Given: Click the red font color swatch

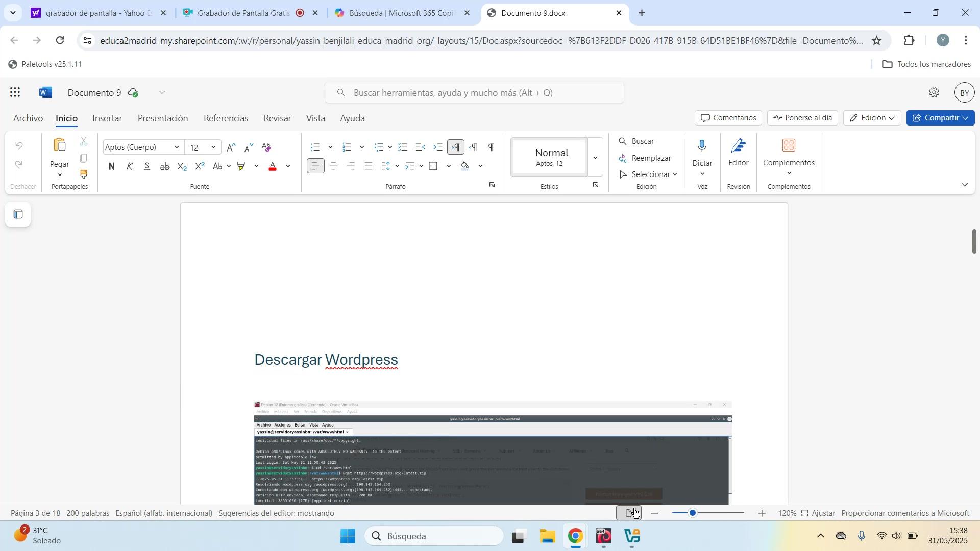Looking at the screenshot, I should [273, 167].
